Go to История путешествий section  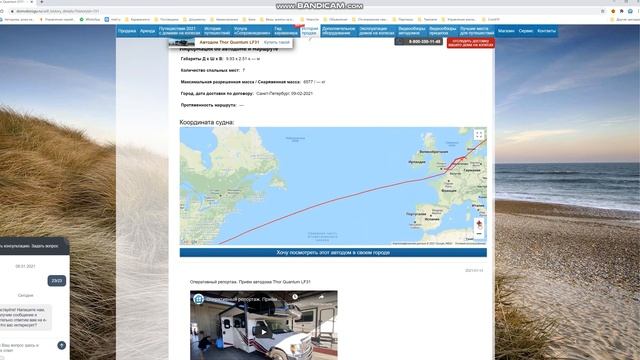click(217, 31)
